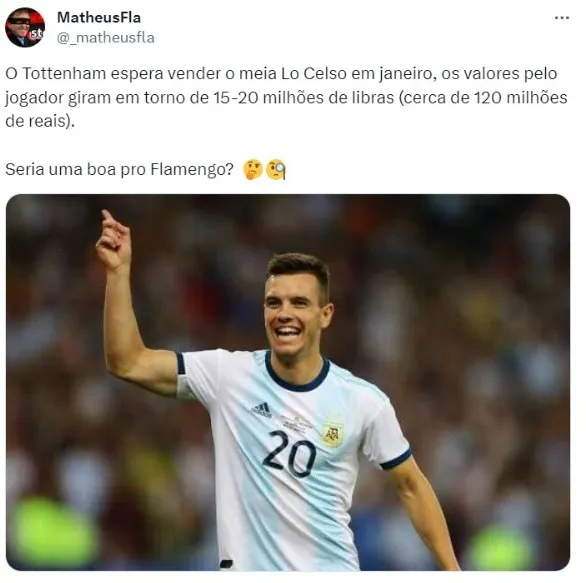Click the tweet text mentioning Tottenham

pyautogui.click(x=286, y=97)
